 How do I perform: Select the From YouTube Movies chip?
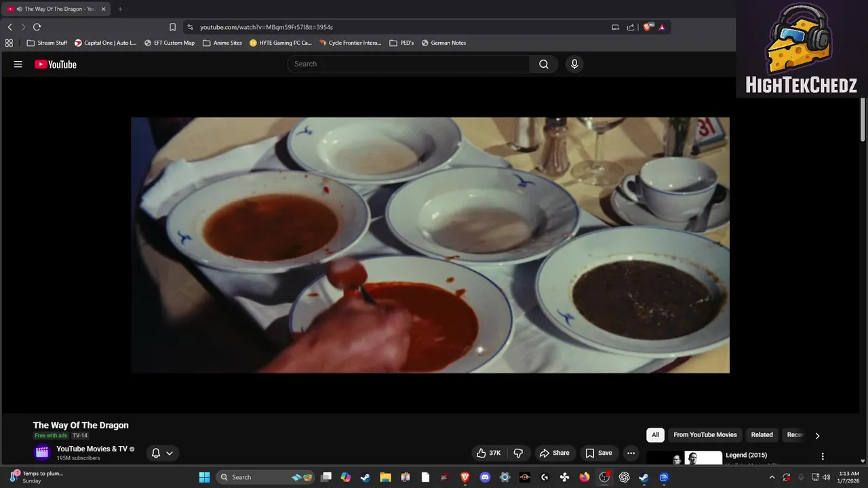click(705, 435)
